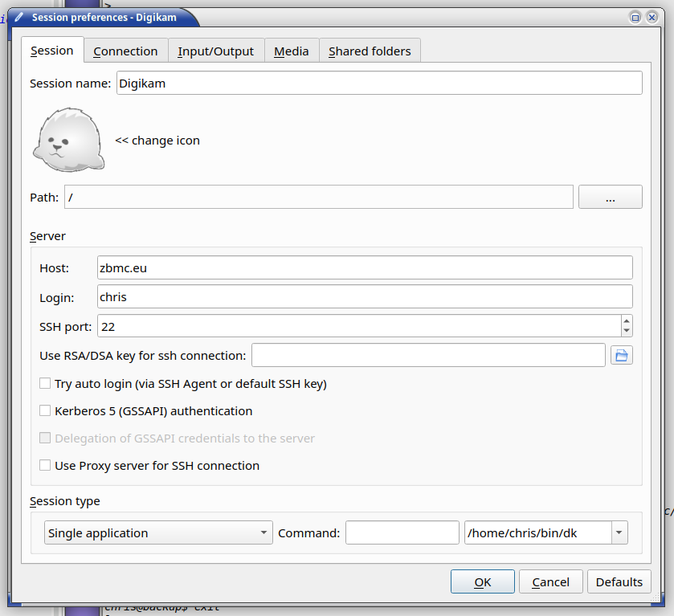Viewport: 674px width, 616px height.
Task: Click the << change icon label
Action: pyautogui.click(x=157, y=141)
